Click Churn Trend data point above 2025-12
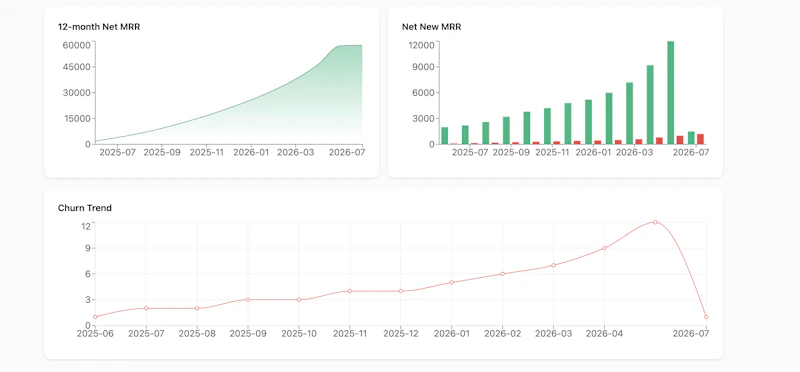The image size is (800, 372). tap(401, 291)
